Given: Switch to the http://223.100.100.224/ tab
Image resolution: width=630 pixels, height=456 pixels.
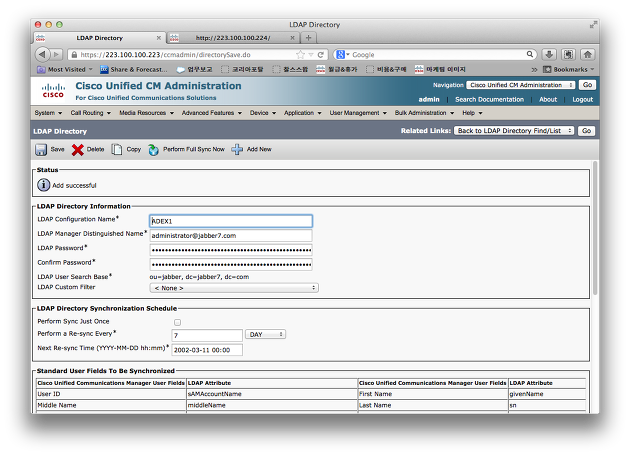Looking at the screenshot, I should pyautogui.click(x=233, y=38).
